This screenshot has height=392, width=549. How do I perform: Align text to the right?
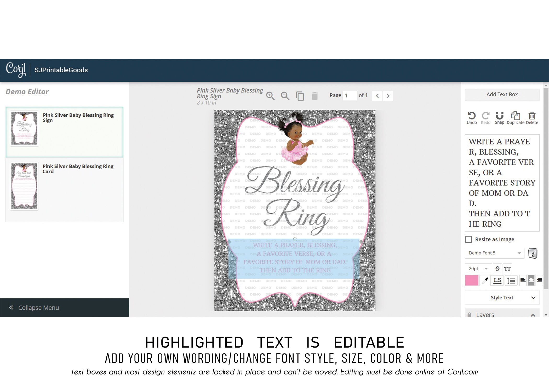pos(539,281)
